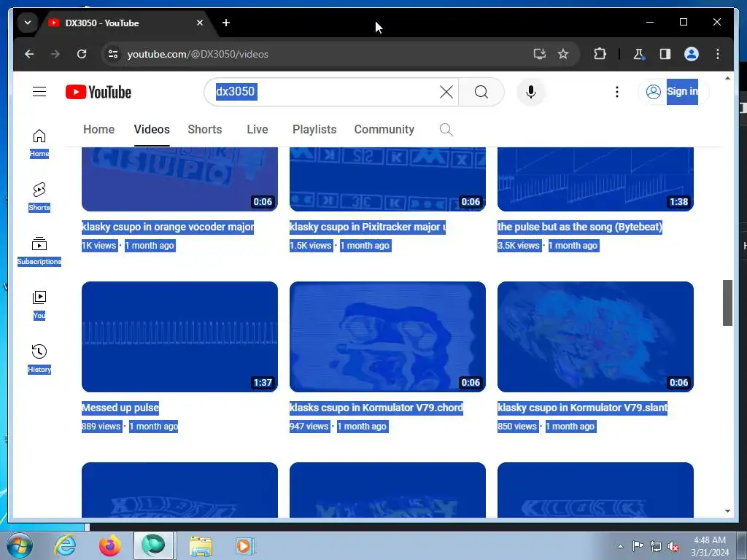Screen dimensions: 747x560
Task: Toggle the browser side panel
Action: pyautogui.click(x=665, y=54)
